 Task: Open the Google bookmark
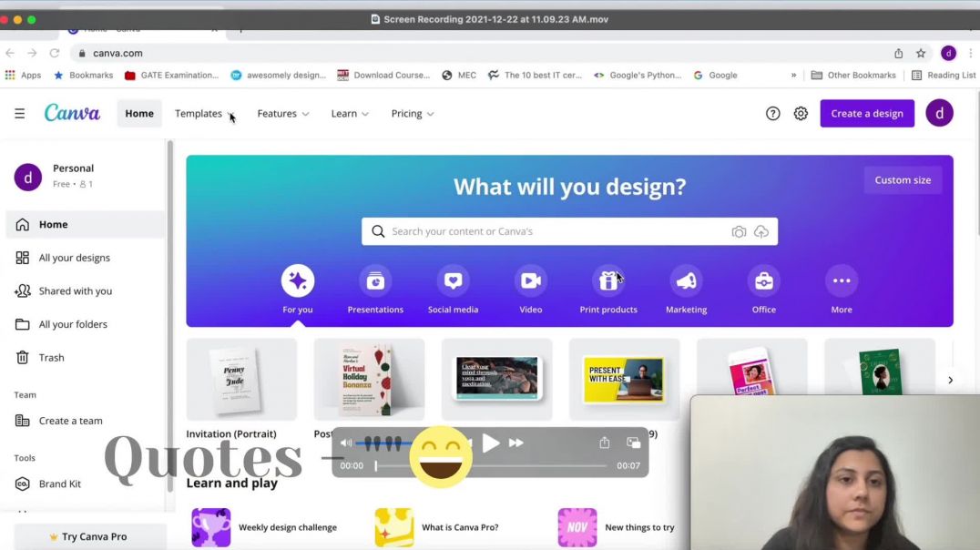716,75
